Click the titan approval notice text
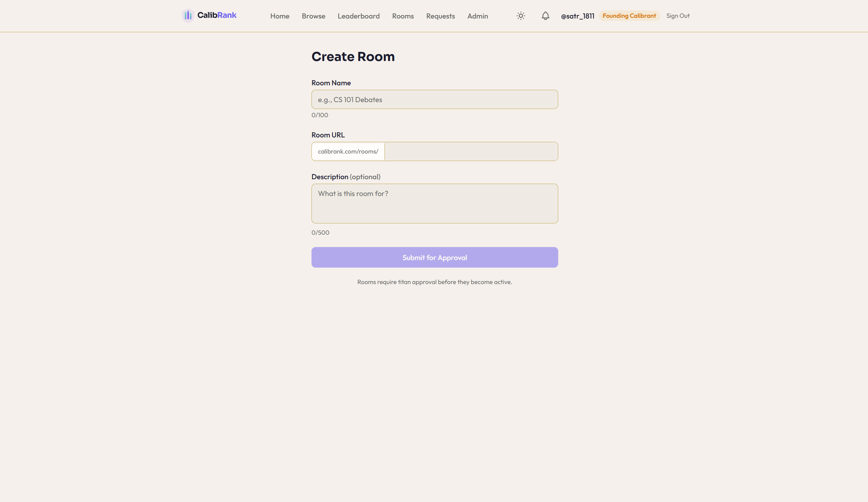This screenshot has width=868, height=502. [x=435, y=282]
